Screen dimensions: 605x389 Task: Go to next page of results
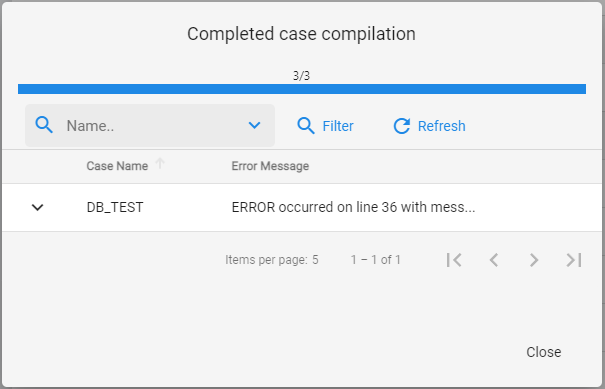point(534,260)
